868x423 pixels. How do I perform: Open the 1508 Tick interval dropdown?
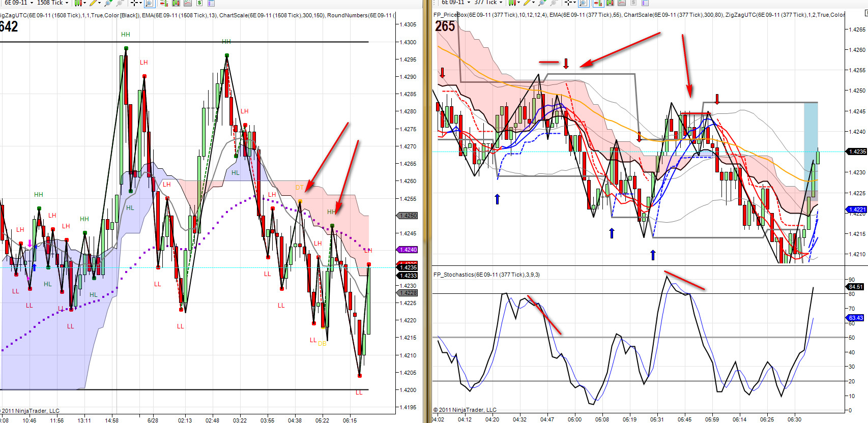coord(52,3)
